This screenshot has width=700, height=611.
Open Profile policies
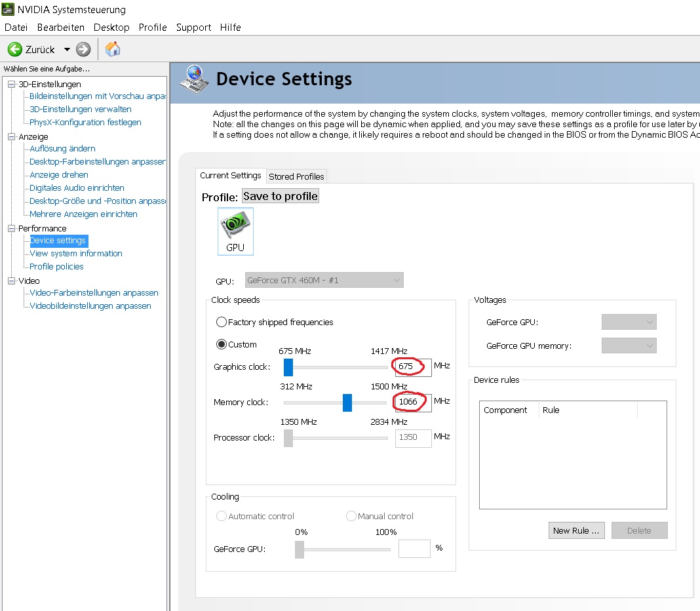(x=57, y=266)
